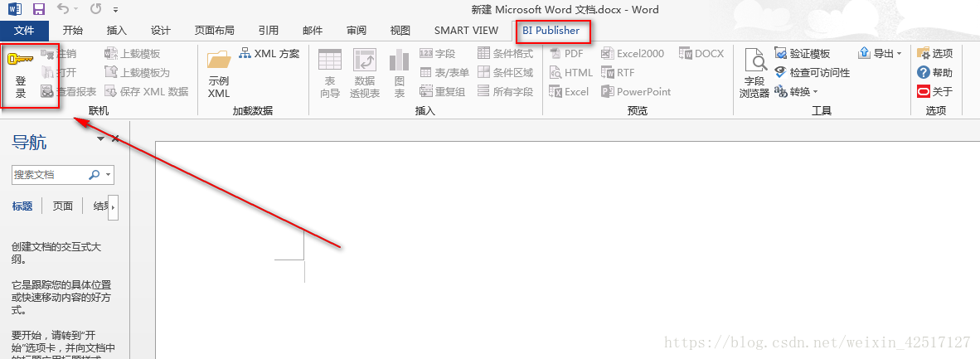Run 检查可访问性 accessibility check
The height and width of the screenshot is (359, 980).
click(813, 73)
